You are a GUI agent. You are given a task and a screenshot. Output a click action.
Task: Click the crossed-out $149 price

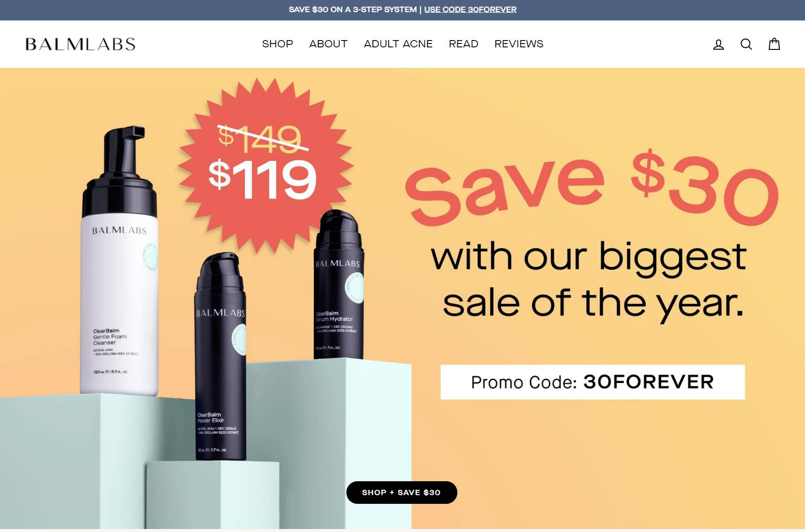260,138
